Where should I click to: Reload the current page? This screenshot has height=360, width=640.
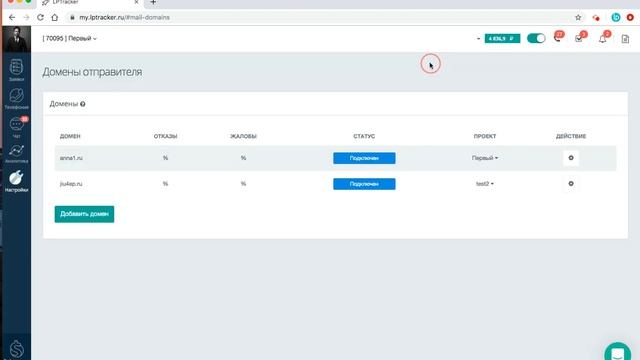(x=40, y=18)
